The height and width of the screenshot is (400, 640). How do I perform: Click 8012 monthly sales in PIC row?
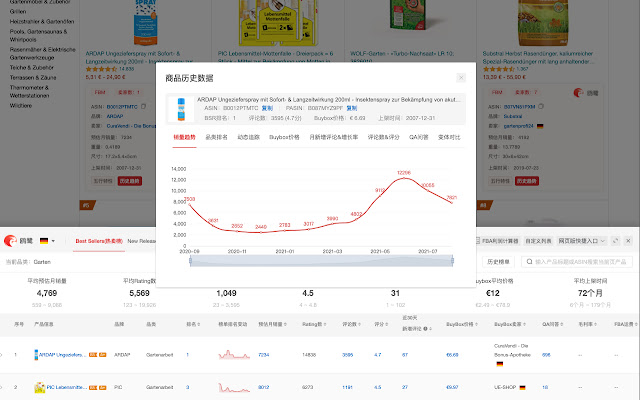pyautogui.click(x=264, y=387)
